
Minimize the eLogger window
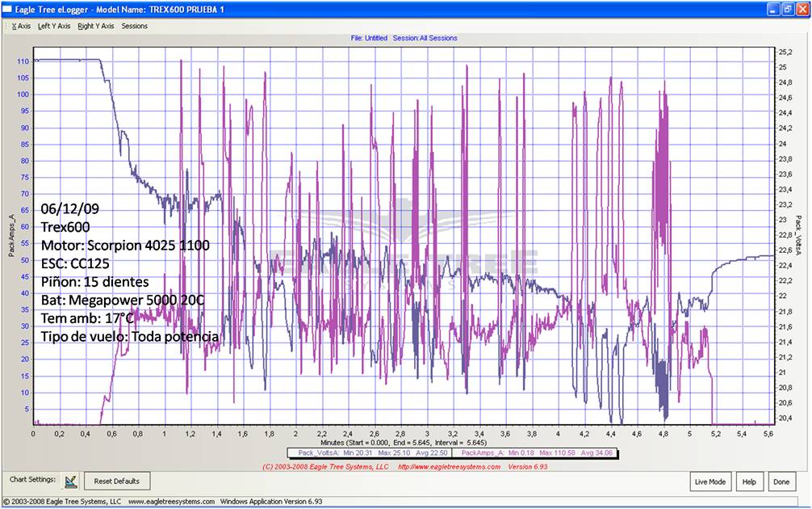tap(773, 8)
